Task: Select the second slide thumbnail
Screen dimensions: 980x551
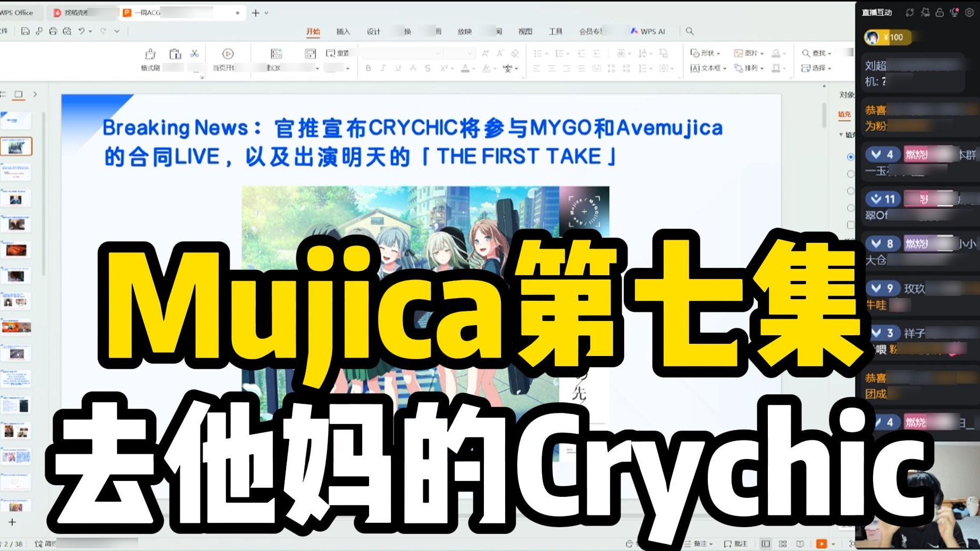Action: tap(16, 146)
